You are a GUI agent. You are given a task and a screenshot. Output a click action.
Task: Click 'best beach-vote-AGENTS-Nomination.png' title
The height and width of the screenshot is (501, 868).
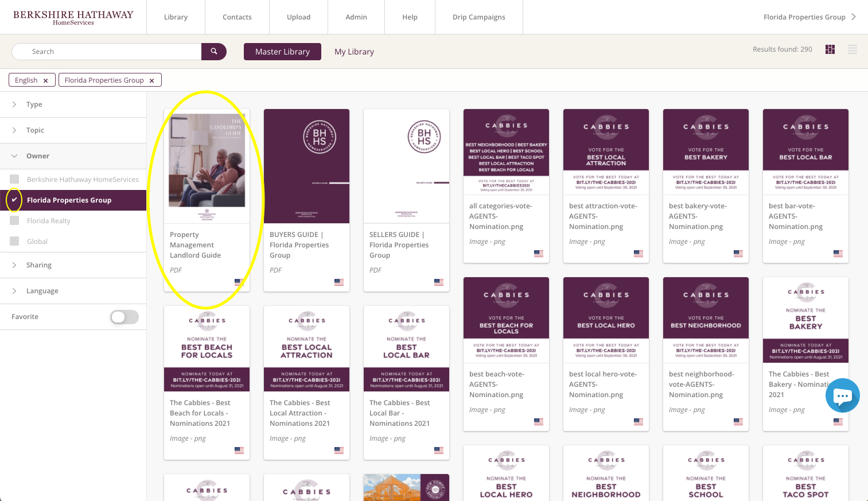pos(497,385)
